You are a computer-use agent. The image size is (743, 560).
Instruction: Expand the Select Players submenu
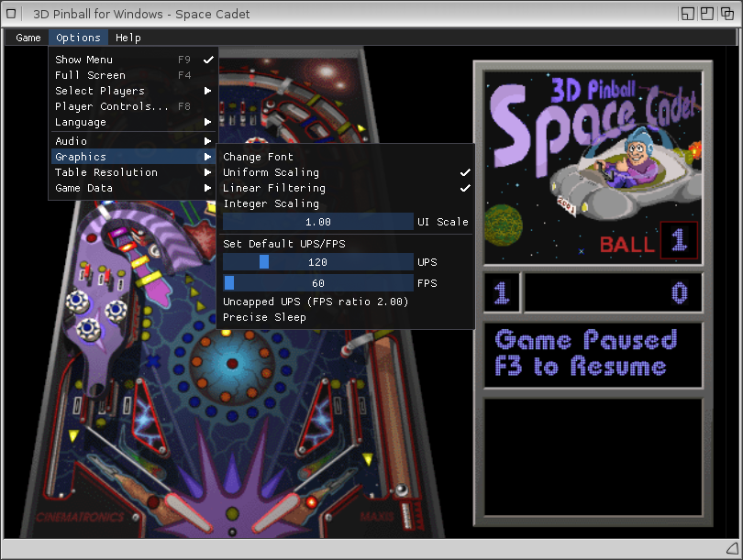pyautogui.click(x=100, y=91)
